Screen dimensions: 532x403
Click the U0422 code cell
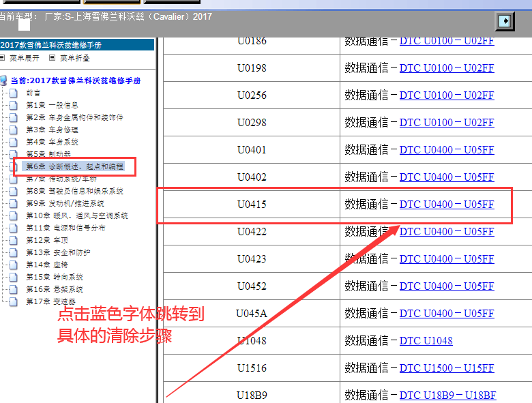tap(252, 232)
